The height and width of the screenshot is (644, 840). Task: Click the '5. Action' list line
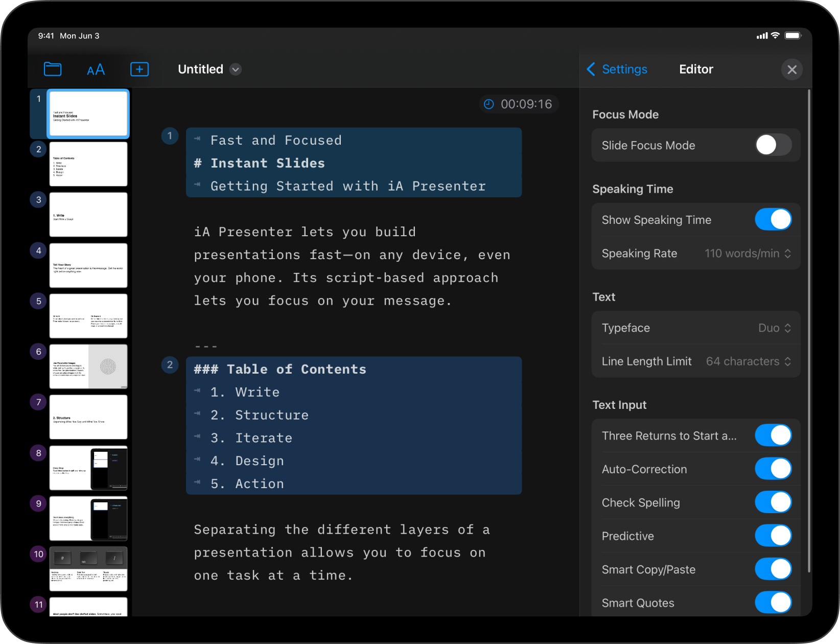click(247, 484)
